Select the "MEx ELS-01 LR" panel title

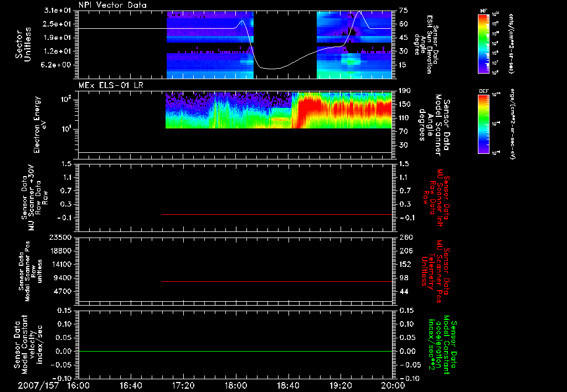click(111, 85)
